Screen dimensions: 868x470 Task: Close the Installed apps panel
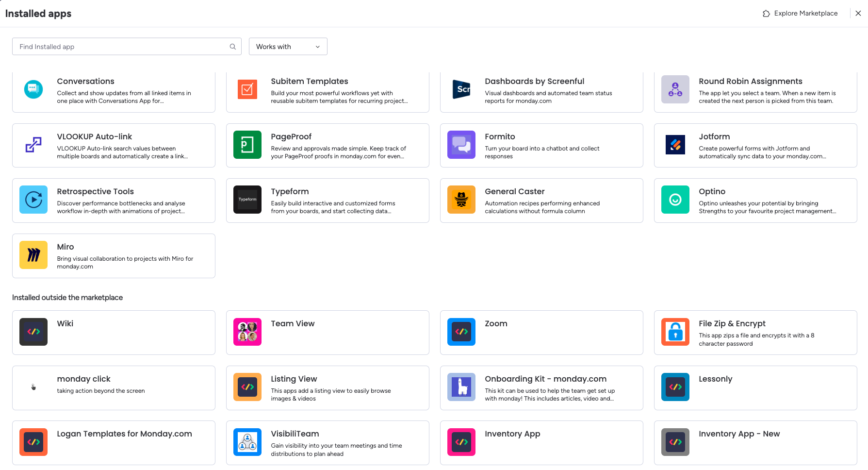[858, 13]
